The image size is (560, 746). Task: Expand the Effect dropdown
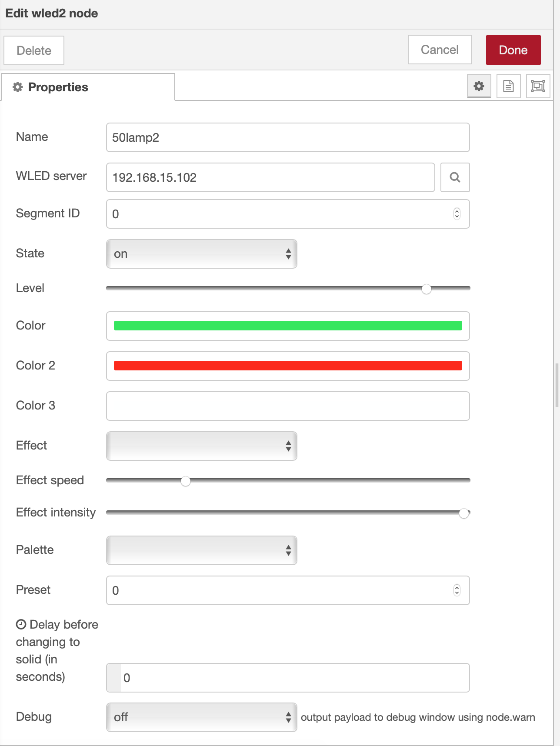202,446
